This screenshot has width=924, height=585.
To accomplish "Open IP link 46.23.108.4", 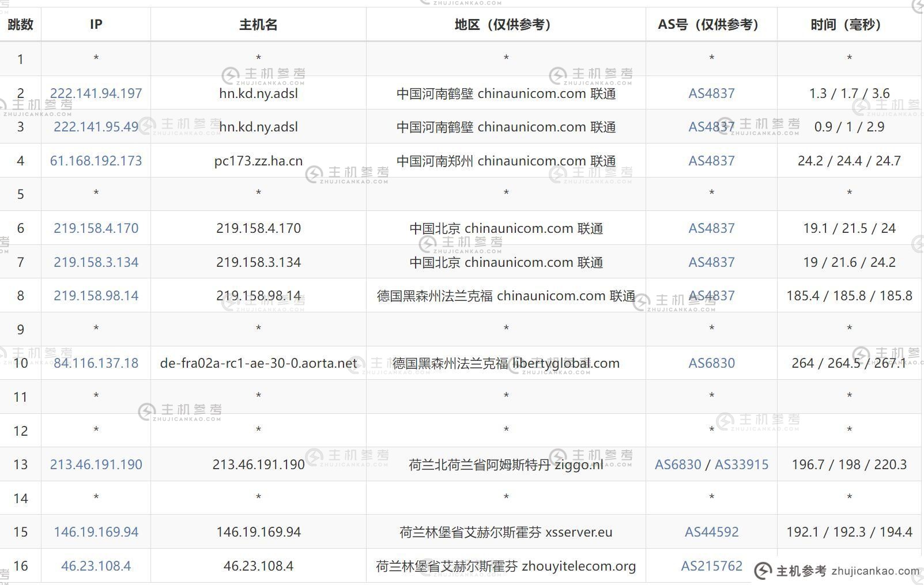I will pyautogui.click(x=96, y=566).
